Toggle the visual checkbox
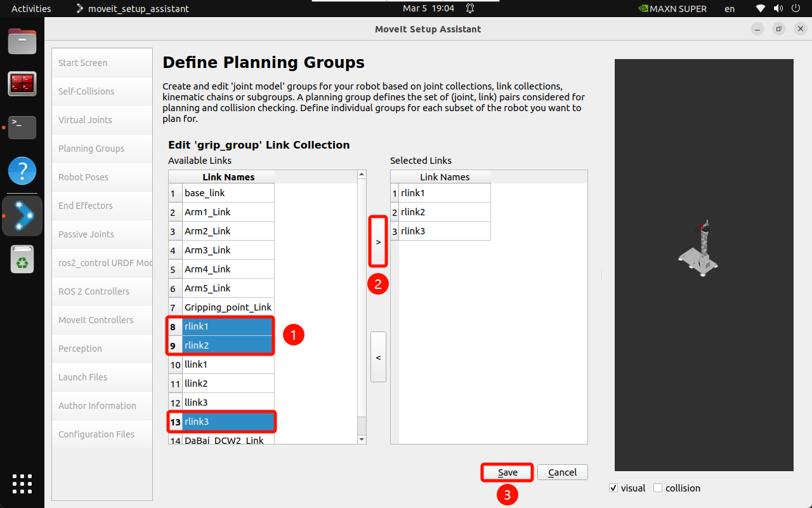812x508 pixels. pyautogui.click(x=613, y=488)
